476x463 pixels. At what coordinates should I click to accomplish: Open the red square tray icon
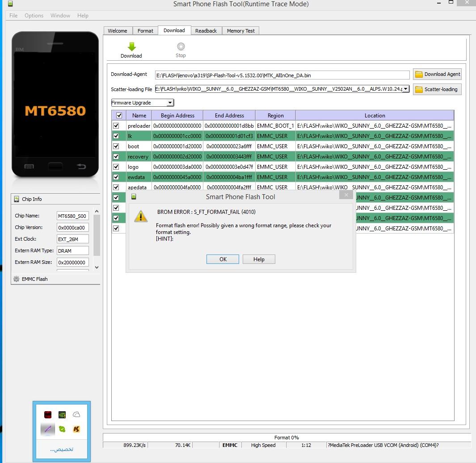point(48,414)
